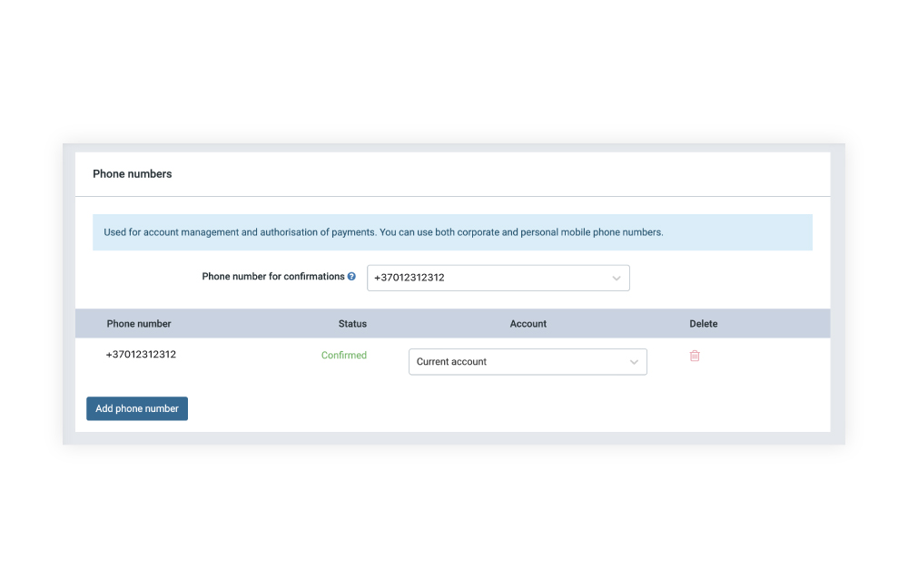Click the Phone number column header
This screenshot has height=588, width=908.
(139, 324)
